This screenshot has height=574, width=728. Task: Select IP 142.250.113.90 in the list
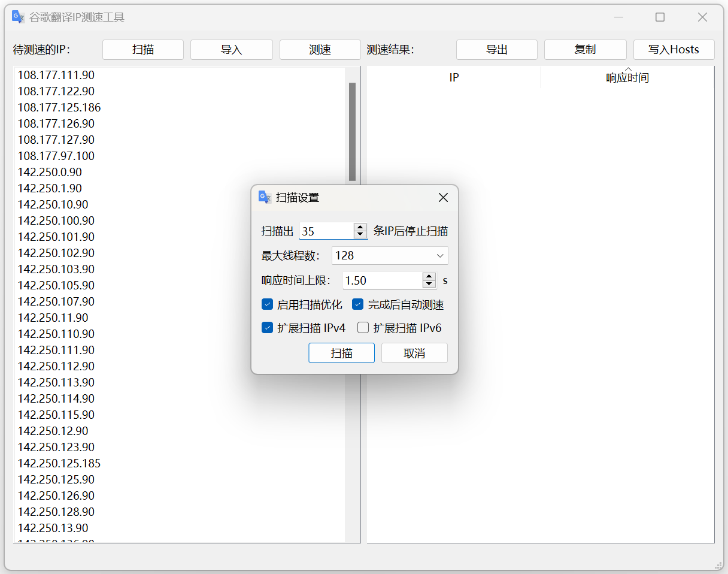pyautogui.click(x=56, y=382)
